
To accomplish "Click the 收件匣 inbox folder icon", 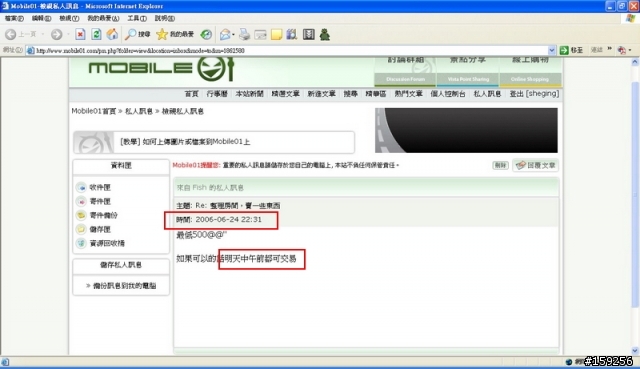I will (81, 187).
